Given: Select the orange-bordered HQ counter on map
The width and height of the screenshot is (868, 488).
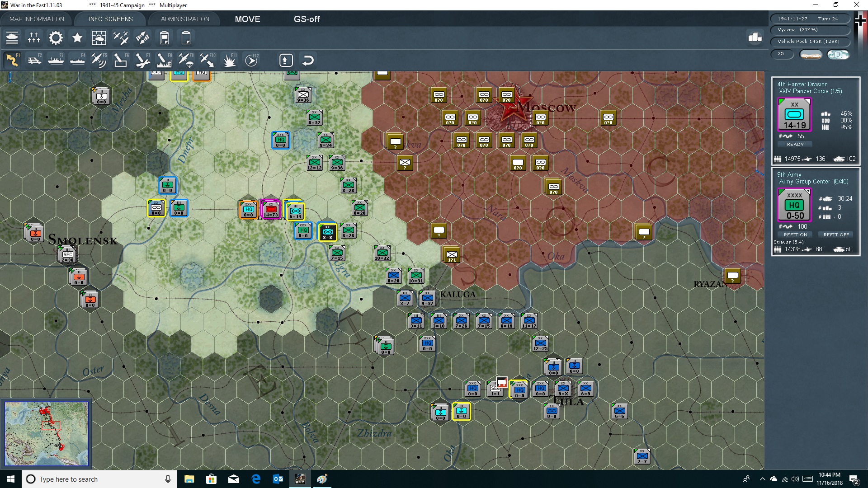Looking at the screenshot, I should (248, 209).
